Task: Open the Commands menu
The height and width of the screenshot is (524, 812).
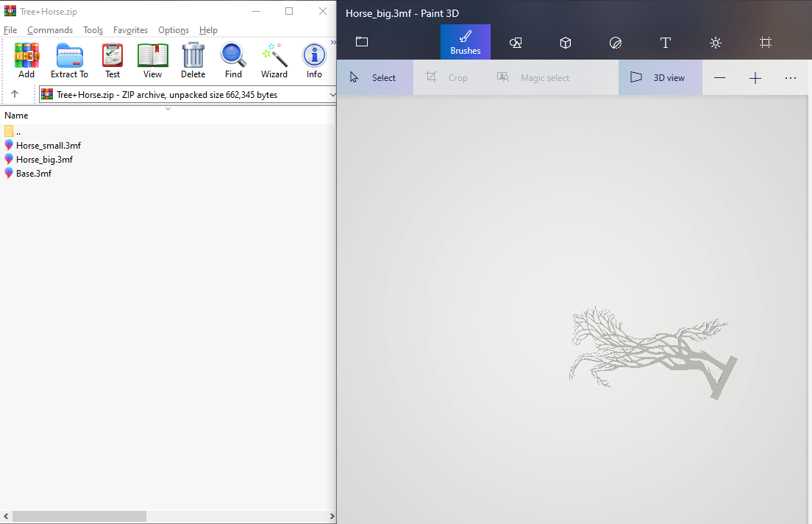Action: click(x=50, y=30)
